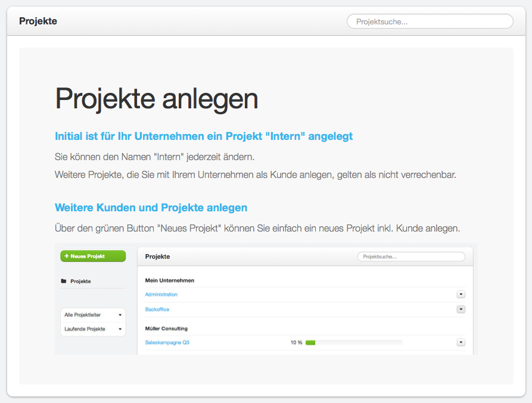The height and width of the screenshot is (403, 532).
Task: Open the Alle Projektleiter dropdown
Action: coord(93,315)
